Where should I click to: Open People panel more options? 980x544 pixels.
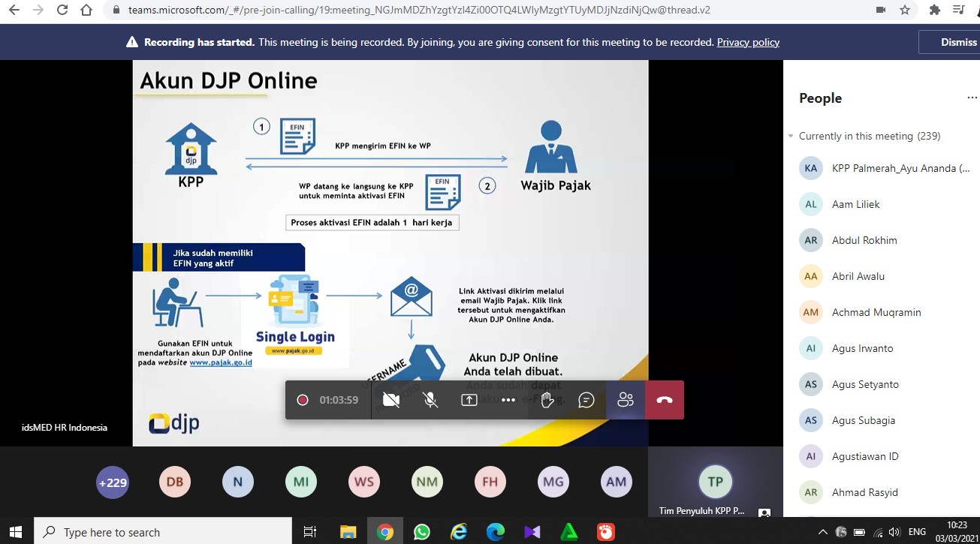[x=972, y=98]
